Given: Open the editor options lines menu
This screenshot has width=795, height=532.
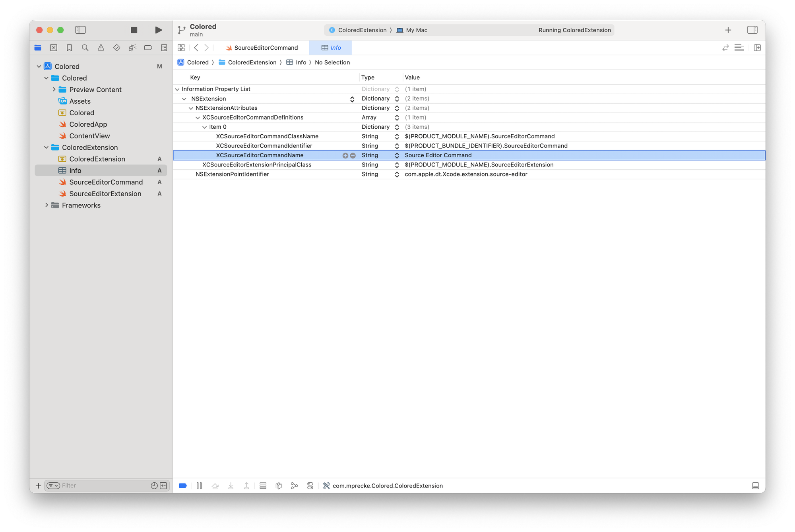Looking at the screenshot, I should (x=739, y=48).
